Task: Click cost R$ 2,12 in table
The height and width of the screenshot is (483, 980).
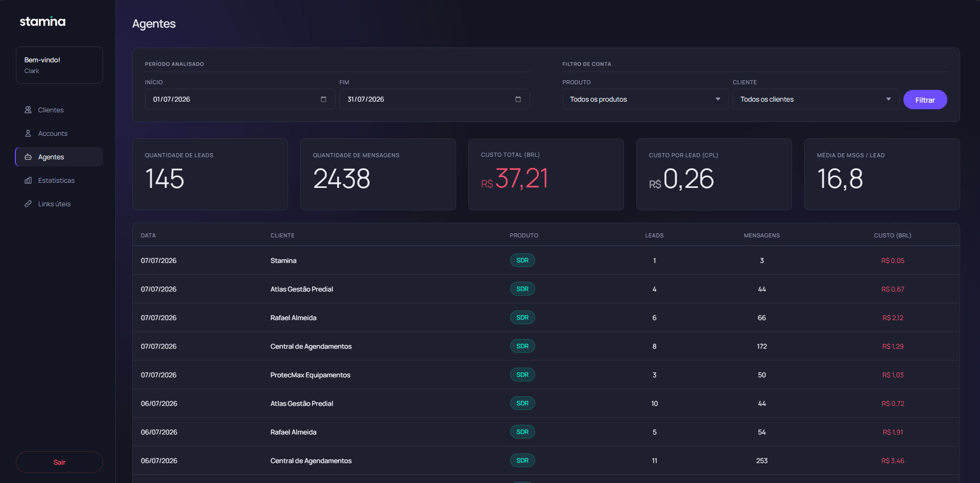Action: coord(893,318)
